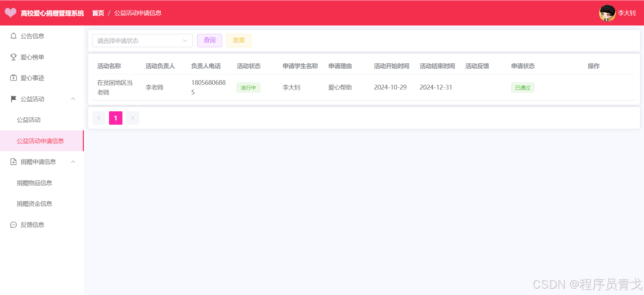Select page 1 in pagination
Screen dimensions: 644x295
[116, 118]
